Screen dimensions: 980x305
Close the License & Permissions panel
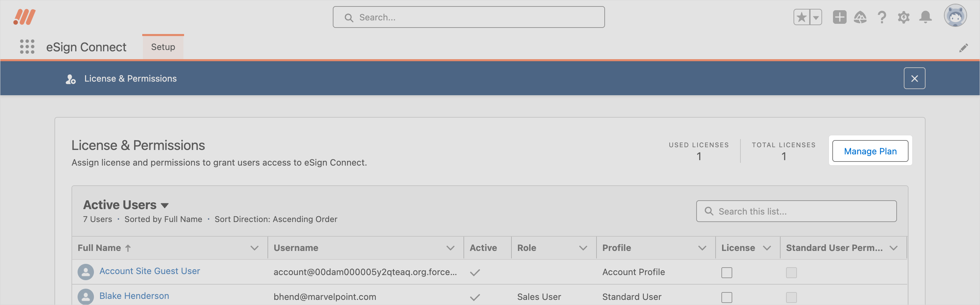click(914, 78)
